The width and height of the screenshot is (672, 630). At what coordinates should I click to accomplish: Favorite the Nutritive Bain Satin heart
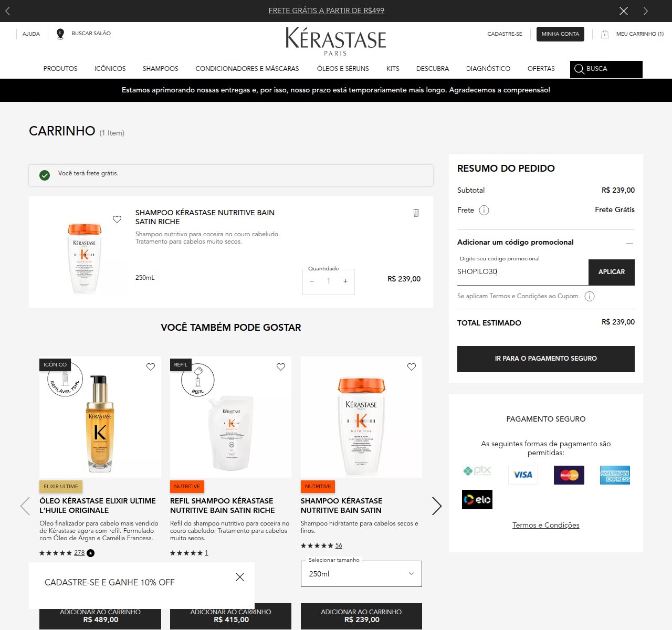pyautogui.click(x=412, y=367)
